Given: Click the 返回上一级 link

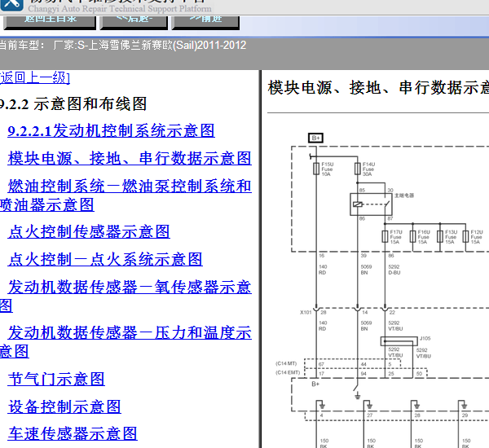Looking at the screenshot, I should (x=35, y=77).
